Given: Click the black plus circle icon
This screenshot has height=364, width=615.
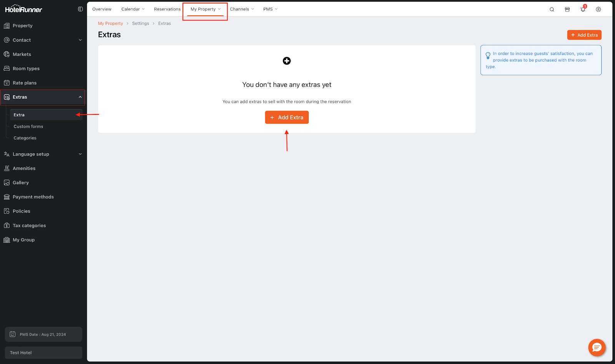Looking at the screenshot, I should tap(287, 61).
